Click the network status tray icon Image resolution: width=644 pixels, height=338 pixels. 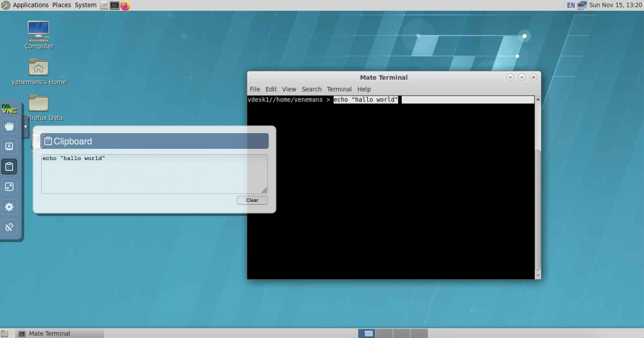[x=582, y=5]
